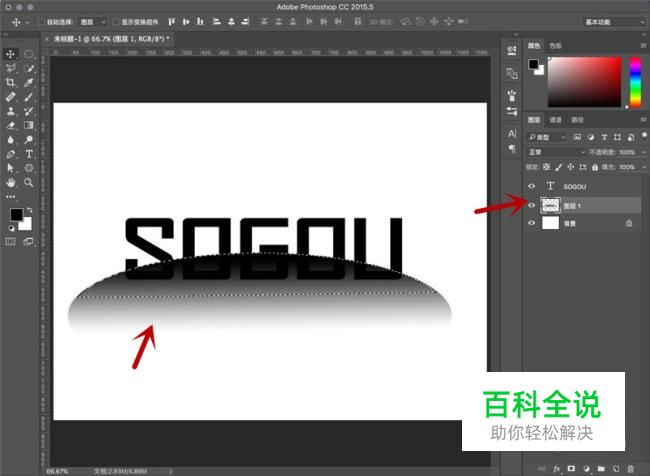
Task: Select the History Brush tool
Action: pyautogui.click(x=29, y=111)
